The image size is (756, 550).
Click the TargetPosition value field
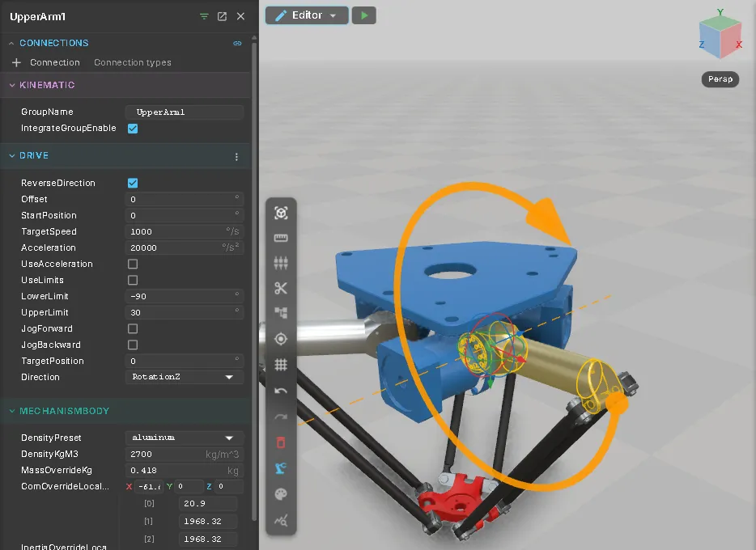(185, 362)
